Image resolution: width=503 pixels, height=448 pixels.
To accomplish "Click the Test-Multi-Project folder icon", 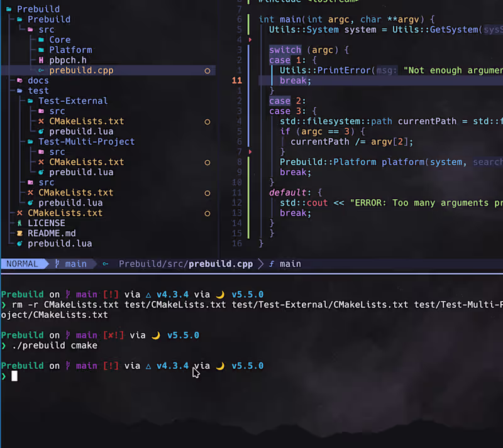I will (30, 142).
